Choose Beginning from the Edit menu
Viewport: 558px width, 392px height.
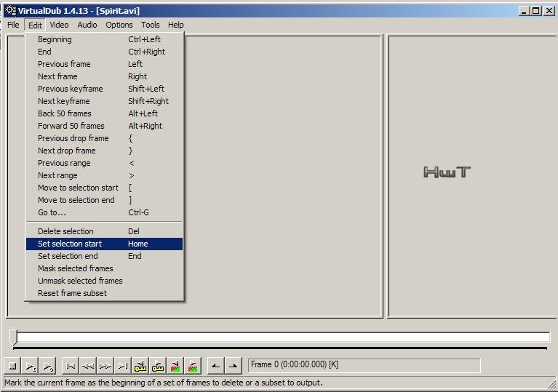[x=104, y=39]
